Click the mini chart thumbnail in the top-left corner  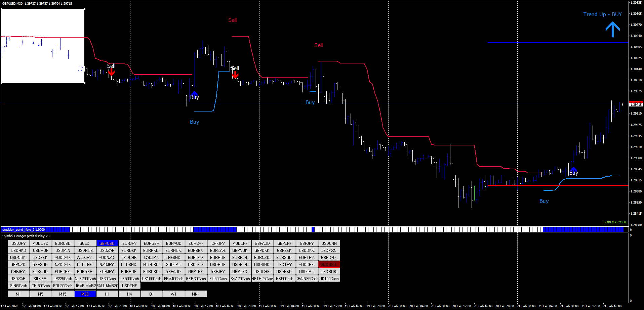click(43, 45)
